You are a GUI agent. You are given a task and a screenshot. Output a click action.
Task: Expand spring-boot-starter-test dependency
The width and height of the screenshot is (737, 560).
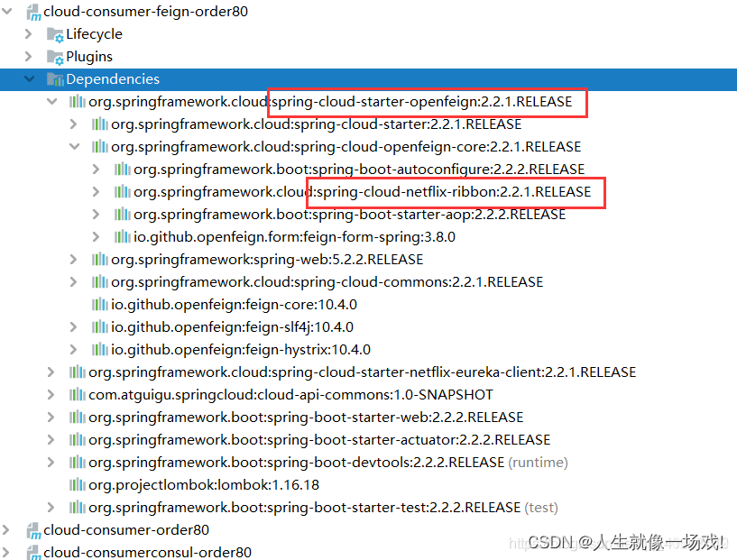pos(51,508)
